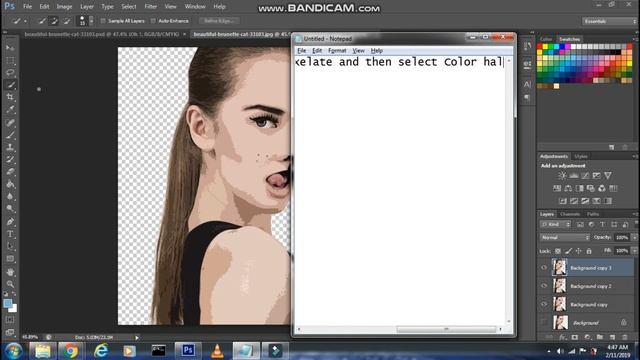Select the Rectangular Marquee tool

click(x=10, y=60)
